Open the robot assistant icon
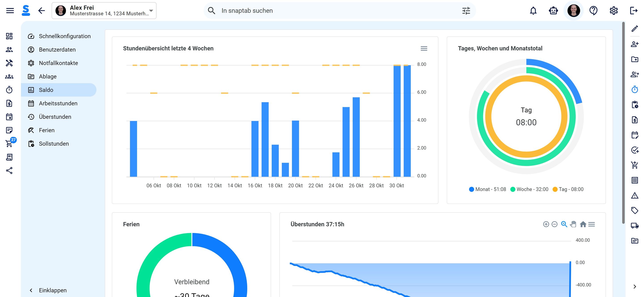Viewport: 644px width, 297px height. coord(553,11)
